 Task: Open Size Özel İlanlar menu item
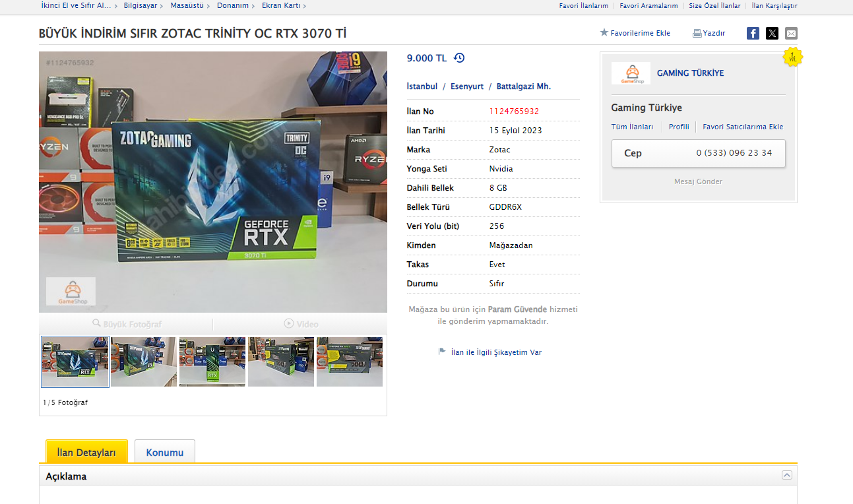click(x=715, y=6)
